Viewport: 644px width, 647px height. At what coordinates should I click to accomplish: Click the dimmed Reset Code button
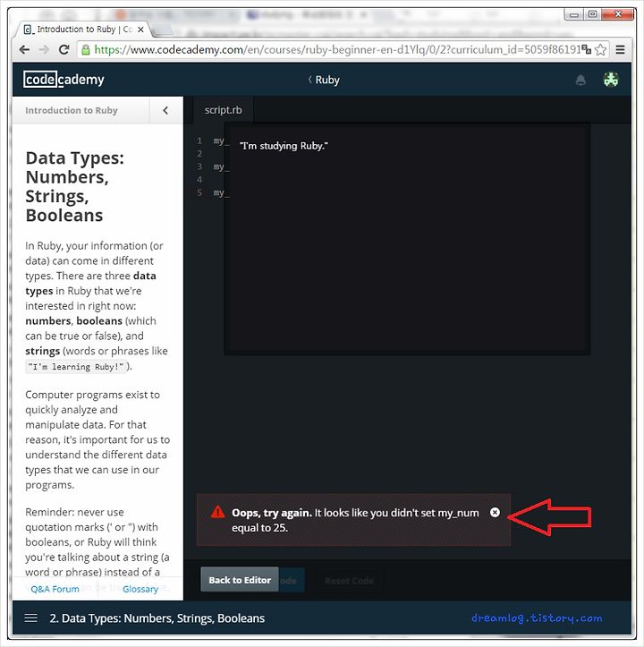tap(350, 581)
